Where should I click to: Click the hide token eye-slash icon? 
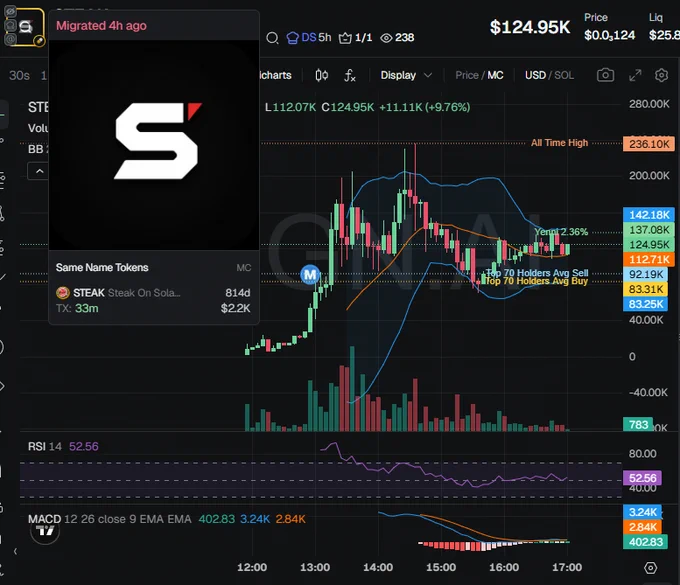[x=10, y=12]
